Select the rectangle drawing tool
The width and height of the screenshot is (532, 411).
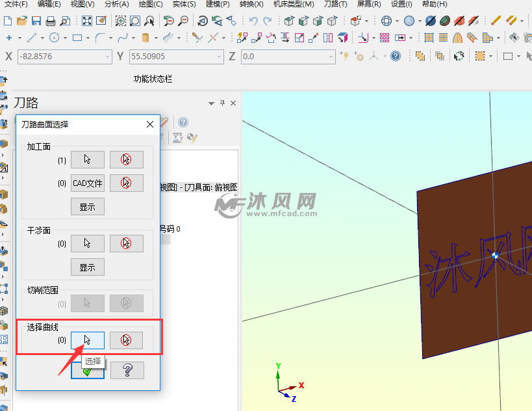tap(77, 38)
